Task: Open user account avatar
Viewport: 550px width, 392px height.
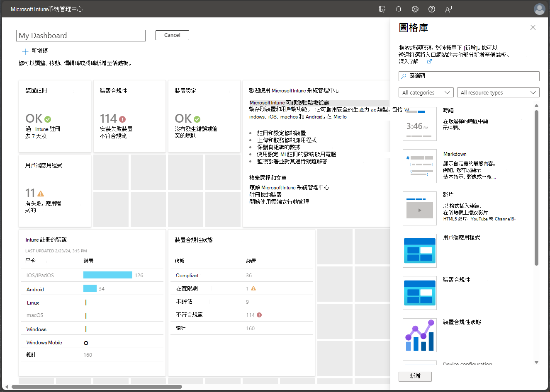Action: (540, 9)
